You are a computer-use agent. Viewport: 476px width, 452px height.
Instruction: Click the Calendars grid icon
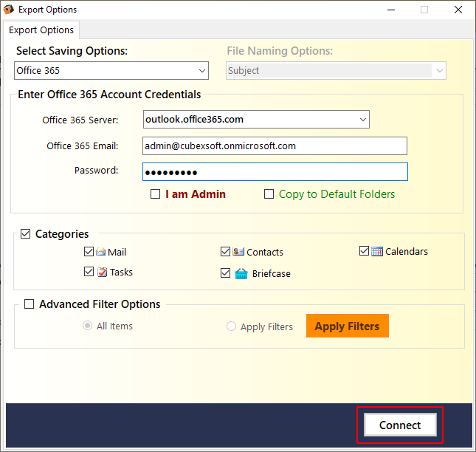pos(377,251)
